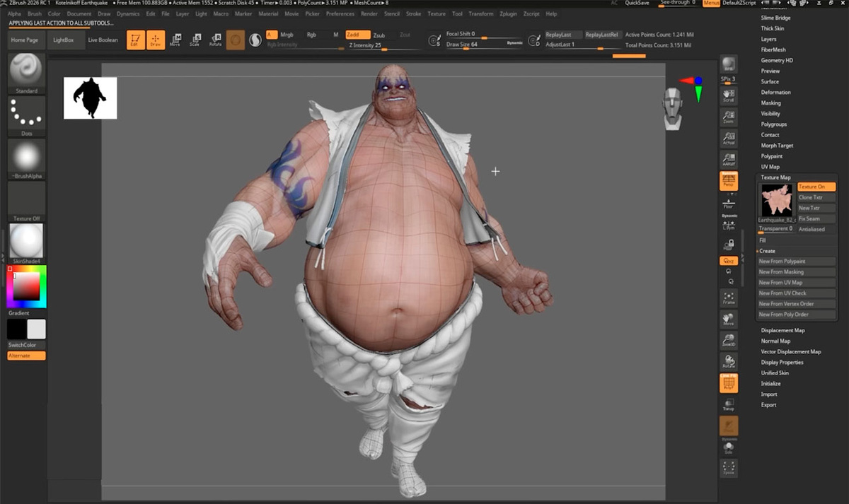Screen dimensions: 849x504
Task: Expand the Surface subpalette
Action: tap(770, 81)
